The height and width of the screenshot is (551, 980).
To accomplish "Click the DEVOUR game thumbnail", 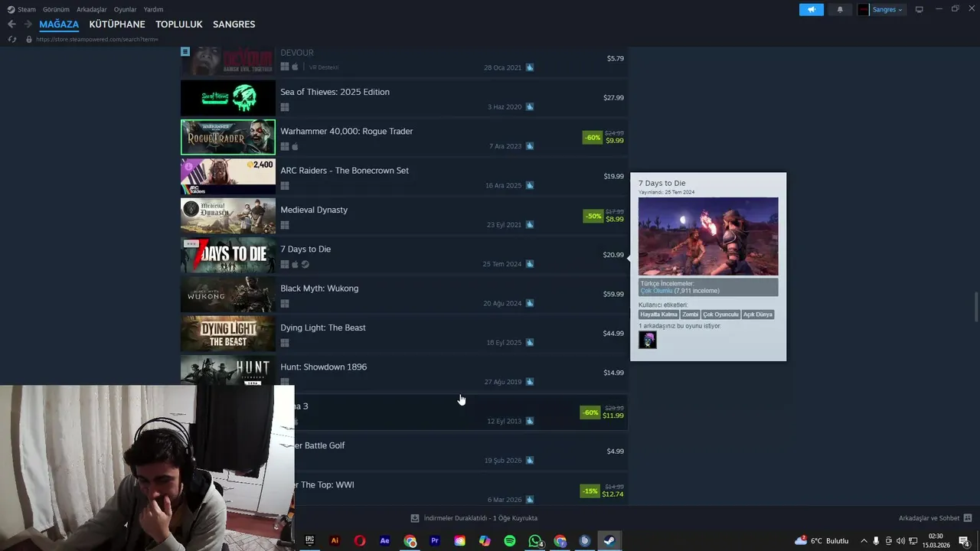I will coord(228,61).
